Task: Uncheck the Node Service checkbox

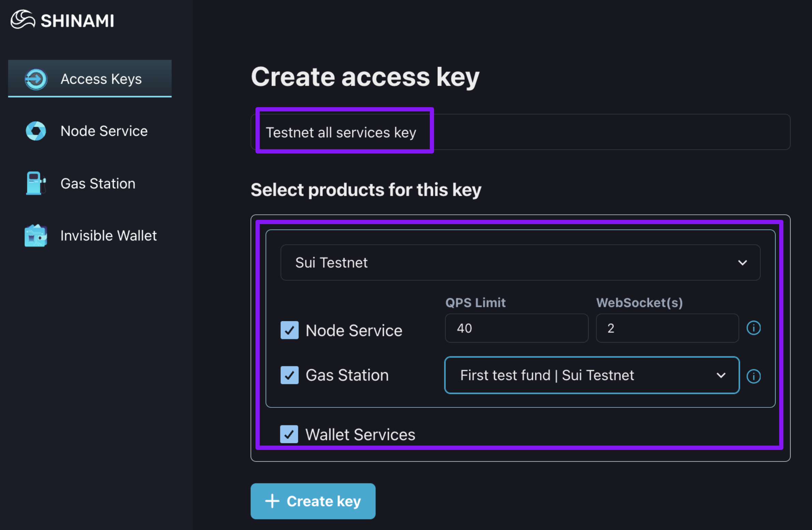Action: tap(289, 330)
